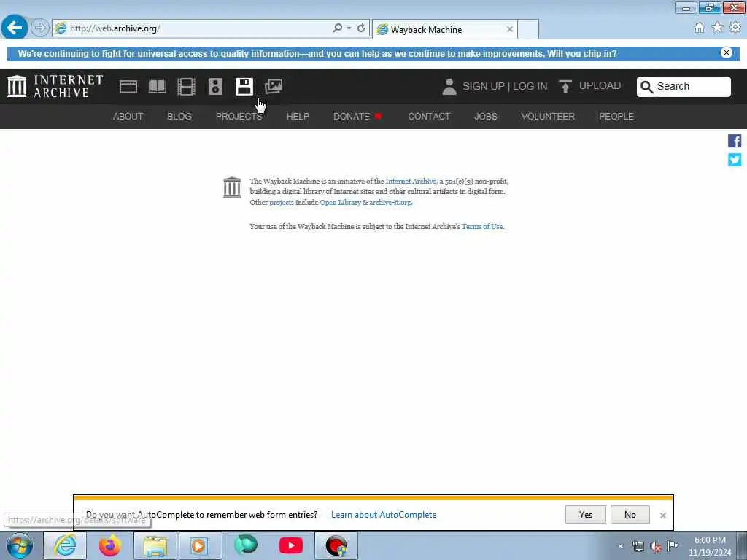Open the Software floppy disk icon
This screenshot has width=747, height=560.
[244, 87]
